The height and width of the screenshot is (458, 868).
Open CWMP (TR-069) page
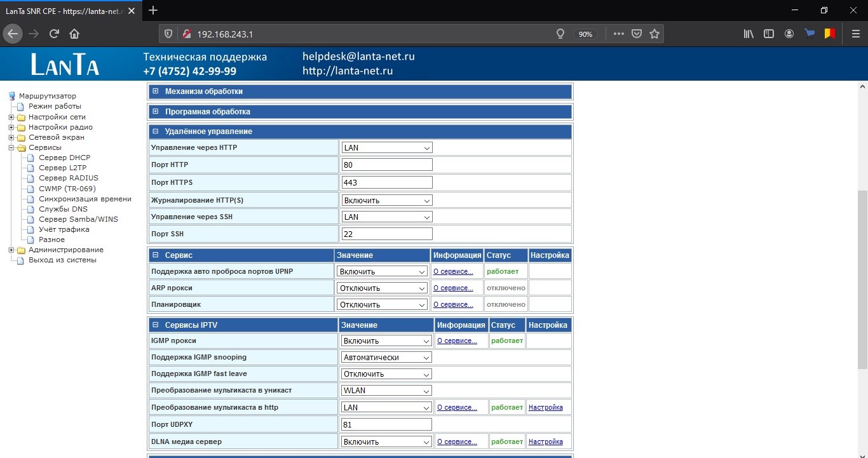click(67, 189)
